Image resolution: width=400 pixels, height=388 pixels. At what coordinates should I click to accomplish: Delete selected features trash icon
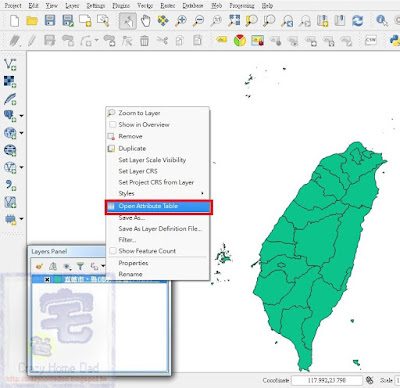(144, 41)
